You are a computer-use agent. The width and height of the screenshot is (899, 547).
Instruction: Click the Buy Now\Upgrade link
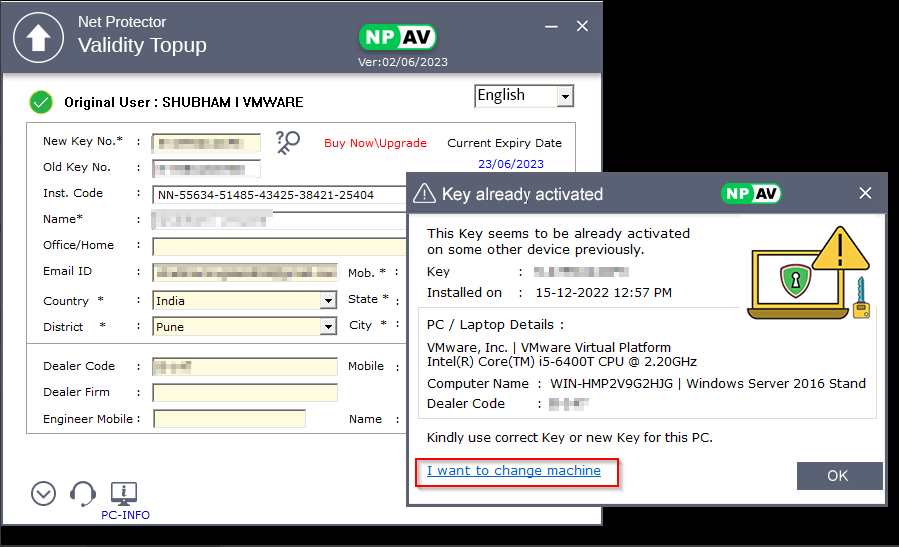(375, 143)
